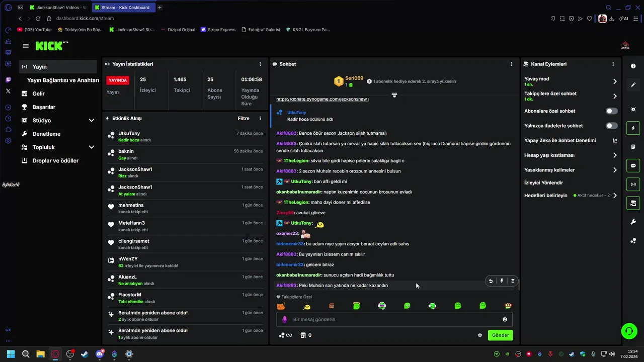Toggle the chat bubble panel icon
The height and width of the screenshot is (362, 644).
click(633, 165)
